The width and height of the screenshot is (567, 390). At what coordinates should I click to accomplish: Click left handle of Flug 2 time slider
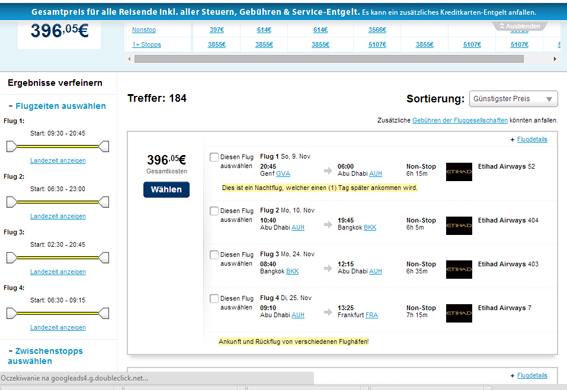pos(11,202)
